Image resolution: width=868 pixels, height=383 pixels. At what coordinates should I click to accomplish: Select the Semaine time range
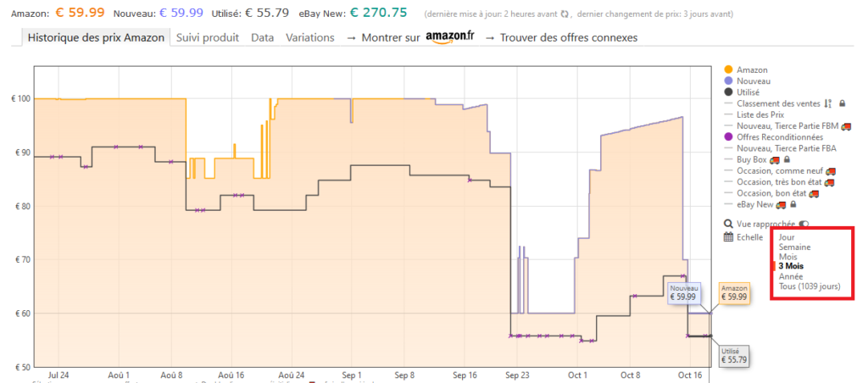point(794,247)
